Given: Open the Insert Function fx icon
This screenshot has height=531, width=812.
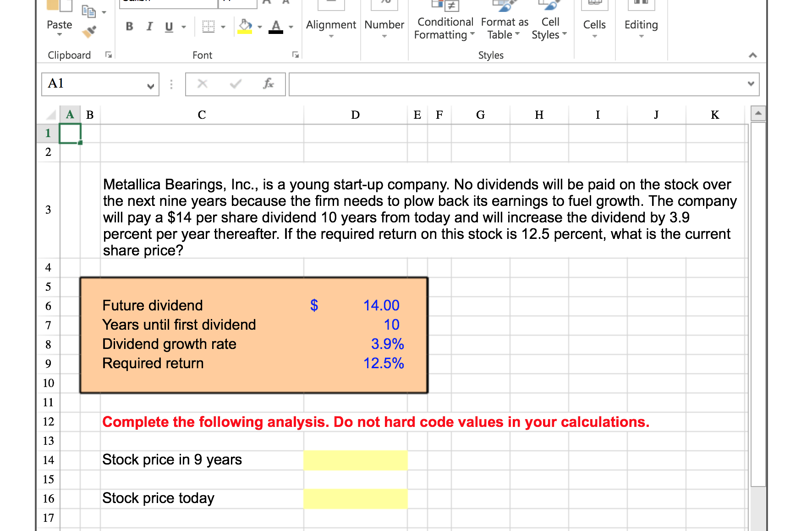Looking at the screenshot, I should click(x=269, y=84).
